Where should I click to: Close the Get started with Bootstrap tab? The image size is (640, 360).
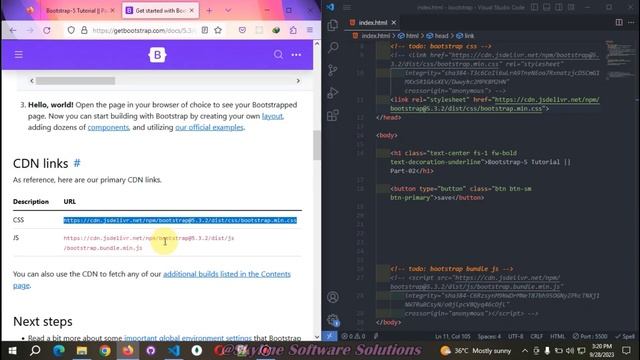192,11
